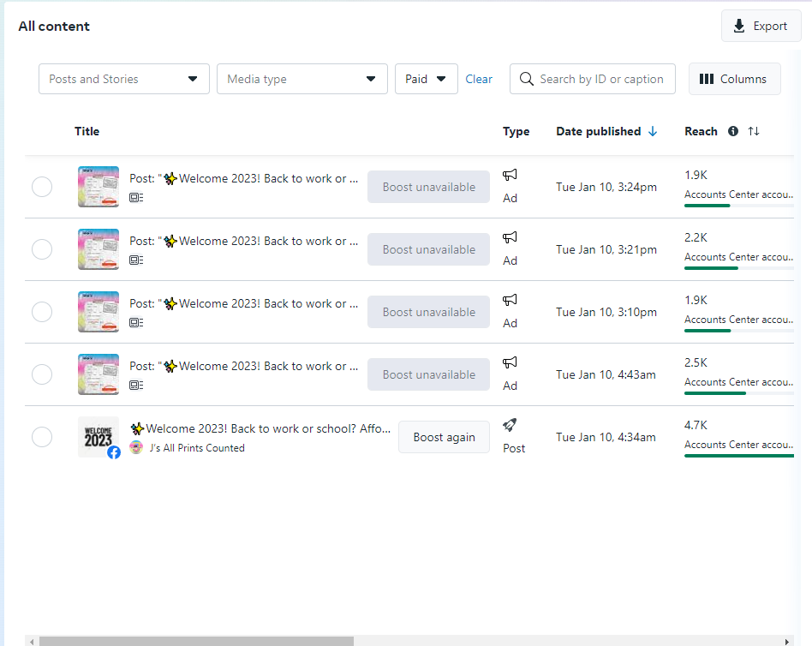Screen dimensions: 812x646
Task: Select the row published at 4:43am
Action: [42, 374]
